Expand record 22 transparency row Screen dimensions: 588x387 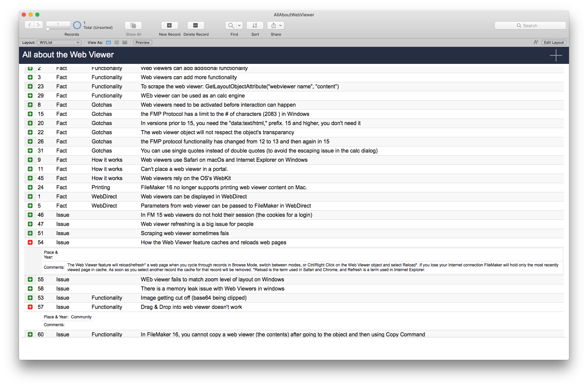click(x=30, y=133)
